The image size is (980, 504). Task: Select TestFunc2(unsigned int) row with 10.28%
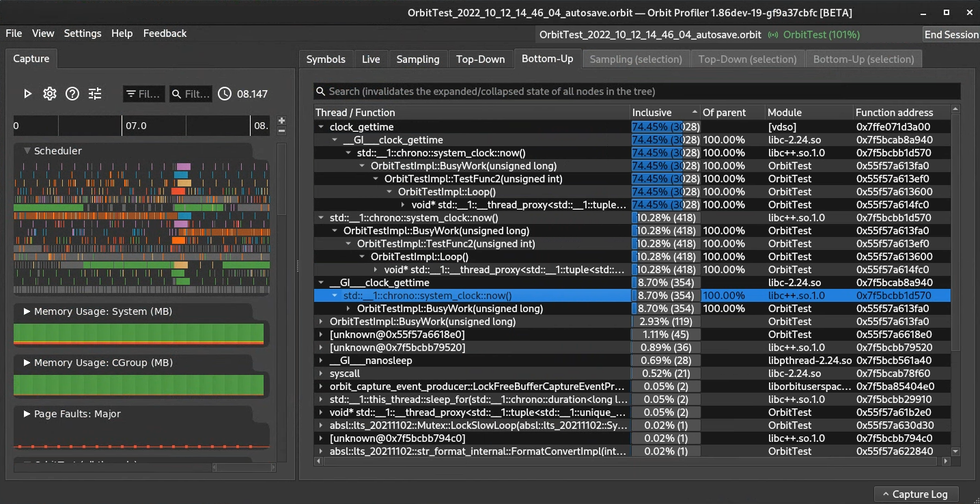point(632,244)
